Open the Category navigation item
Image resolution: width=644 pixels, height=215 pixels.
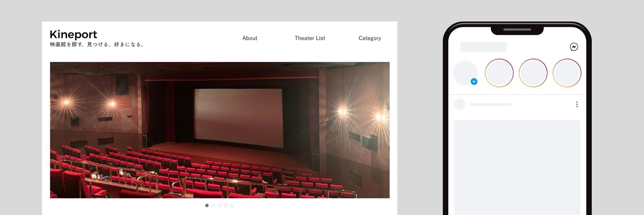tap(370, 38)
